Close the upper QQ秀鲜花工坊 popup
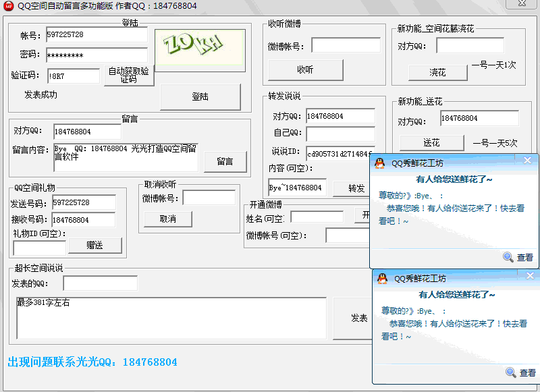 [x=527, y=160]
